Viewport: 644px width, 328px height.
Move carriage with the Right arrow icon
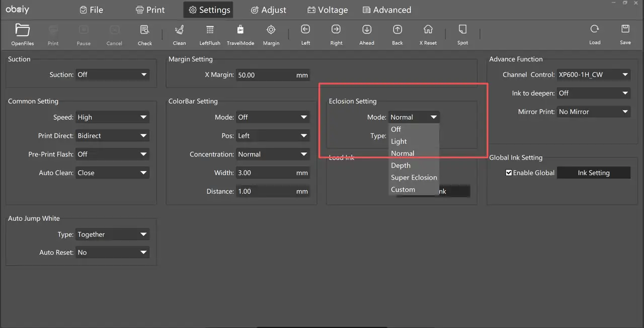(x=336, y=29)
